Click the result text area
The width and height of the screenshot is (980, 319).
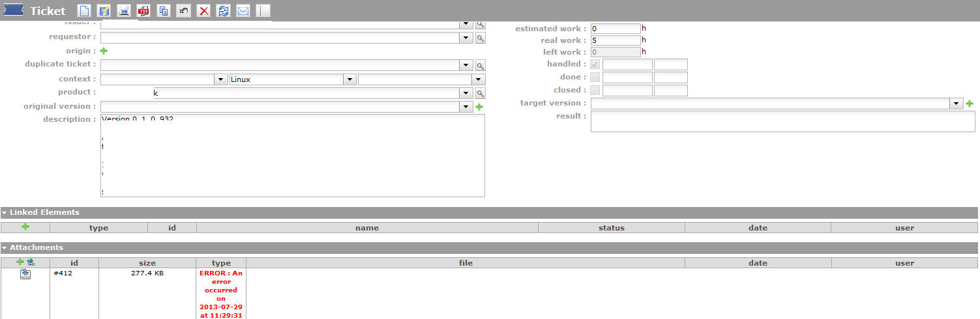(783, 121)
